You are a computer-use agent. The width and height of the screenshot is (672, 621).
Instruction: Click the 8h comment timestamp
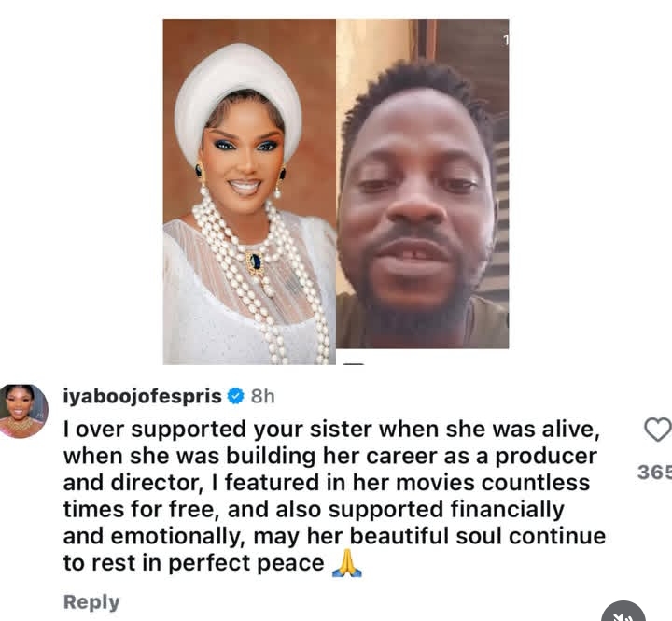pyautogui.click(x=262, y=396)
